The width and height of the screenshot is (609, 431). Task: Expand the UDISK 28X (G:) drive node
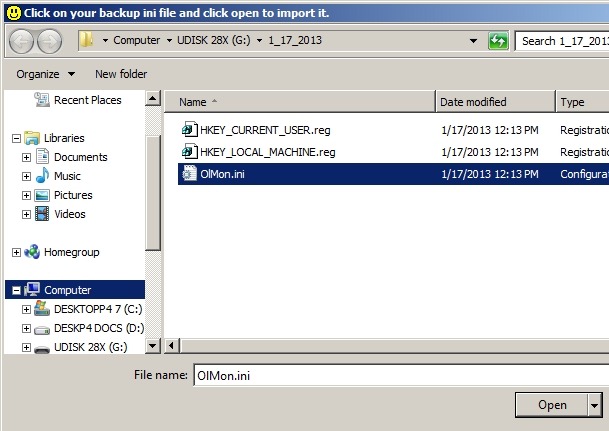(x=26, y=347)
